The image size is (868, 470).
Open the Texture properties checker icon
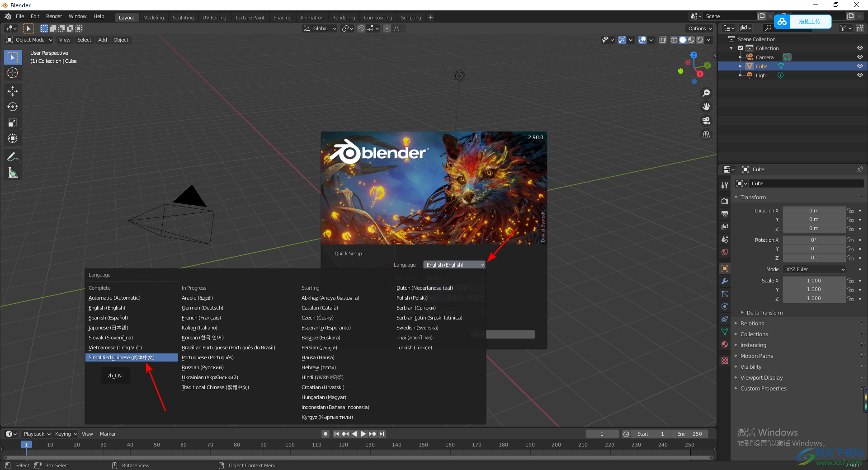tap(725, 361)
